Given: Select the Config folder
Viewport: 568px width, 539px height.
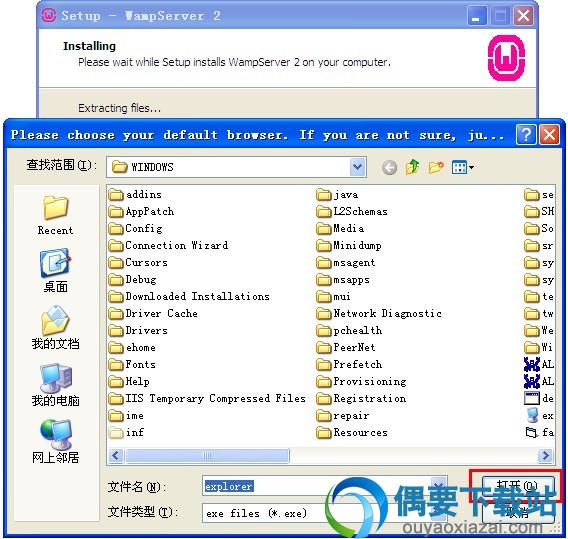Looking at the screenshot, I should point(135,229).
